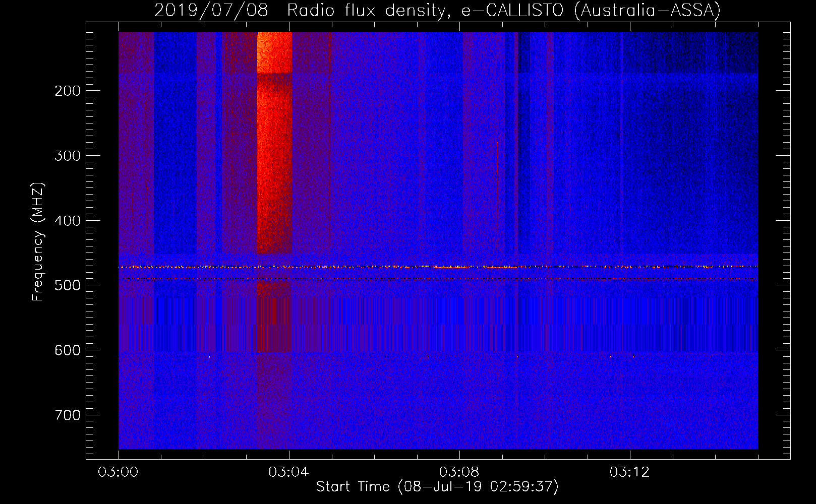Click the 'Start Time (08-Jul-19 02:59:37)' label
The height and width of the screenshot is (504, 816).
click(x=437, y=487)
